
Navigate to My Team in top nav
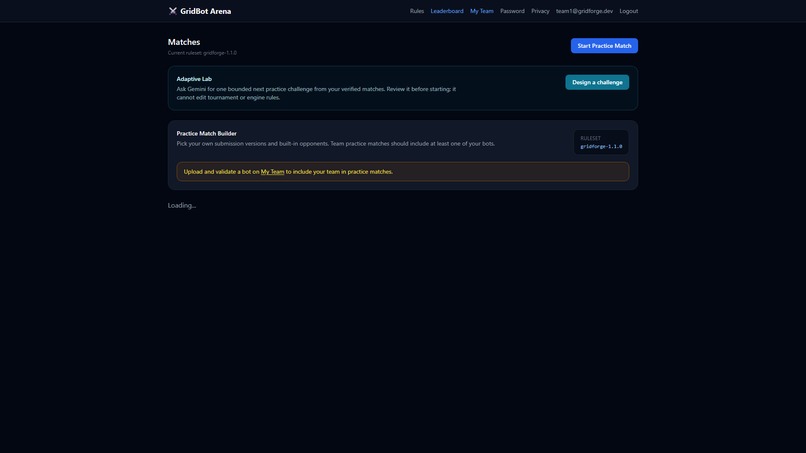[x=482, y=11]
